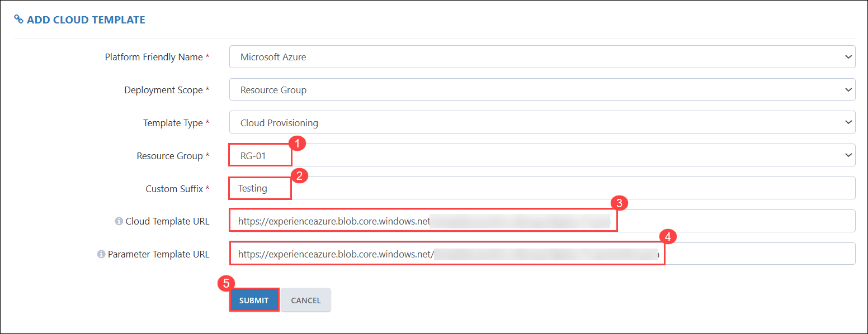Click the Add Cloud Template heading text
This screenshot has height=334, width=868.
pos(86,20)
